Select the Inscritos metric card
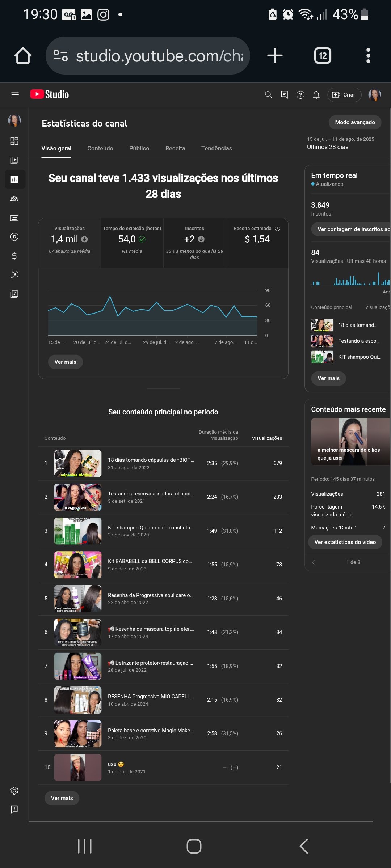Image resolution: width=391 pixels, height=868 pixels. pos(194,243)
